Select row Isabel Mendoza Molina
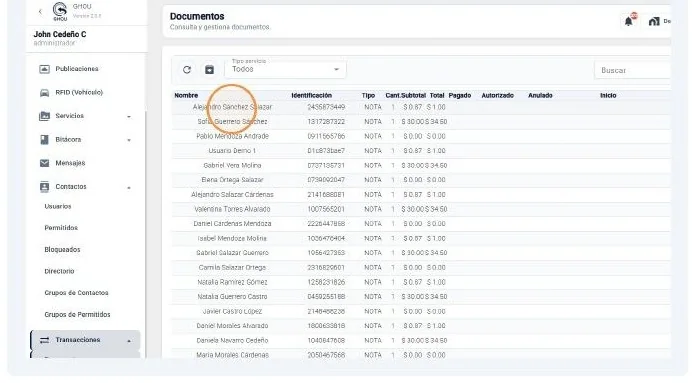The image size is (695, 383). click(421, 238)
